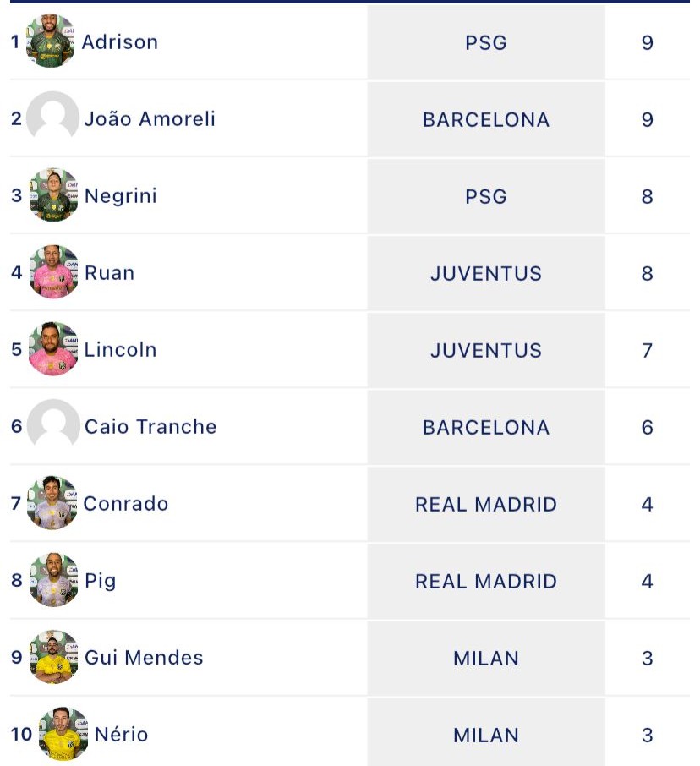Click MILAN team in Nério's row
The image size is (700, 766).
486,736
